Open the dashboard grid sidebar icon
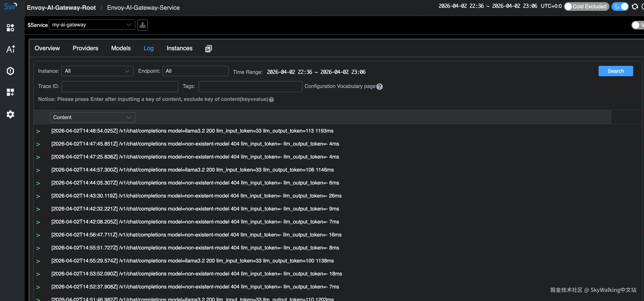644x301 pixels. (10, 28)
